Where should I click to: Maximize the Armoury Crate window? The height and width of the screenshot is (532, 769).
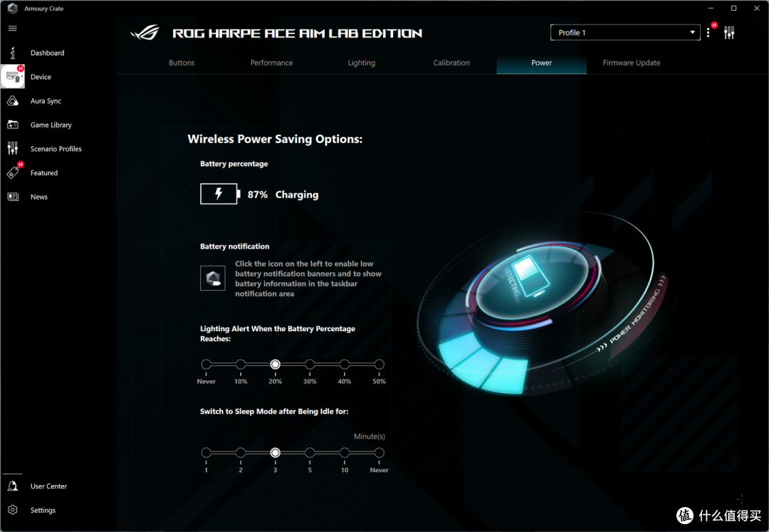[733, 9]
